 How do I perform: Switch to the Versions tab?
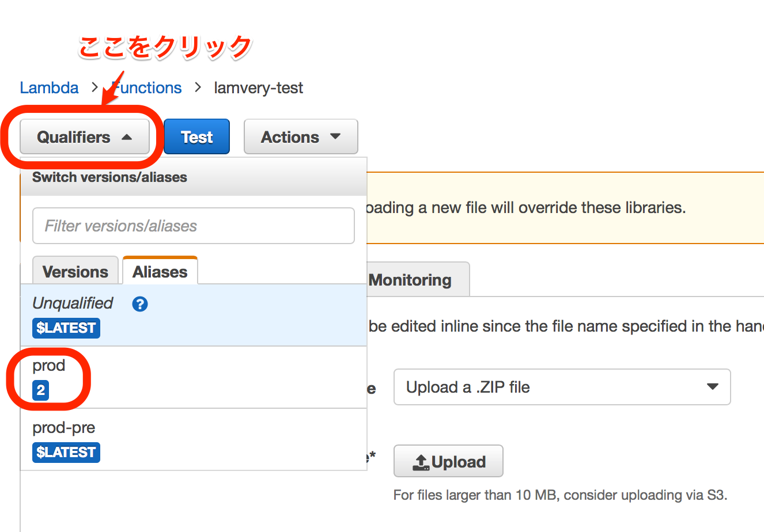tap(75, 271)
